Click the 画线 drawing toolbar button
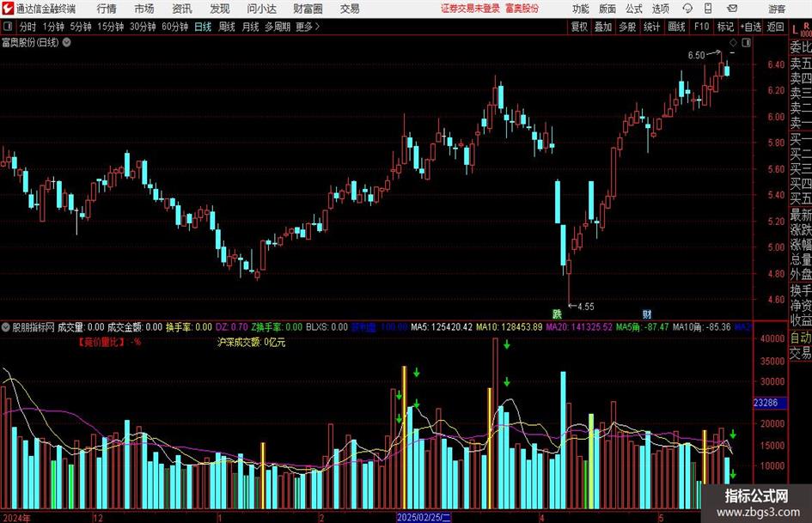The width and height of the screenshot is (812, 523). point(677,27)
